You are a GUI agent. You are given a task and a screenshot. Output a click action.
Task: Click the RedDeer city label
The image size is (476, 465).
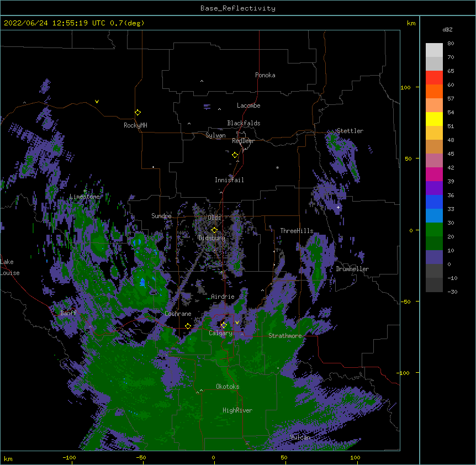pyautogui.click(x=243, y=141)
